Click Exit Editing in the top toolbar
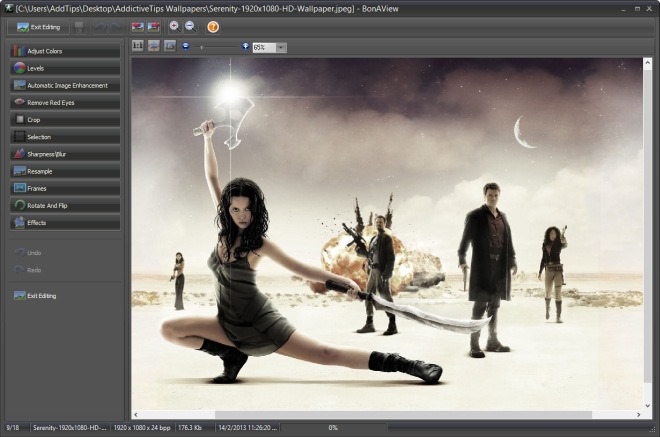This screenshot has width=660, height=437. click(38, 27)
